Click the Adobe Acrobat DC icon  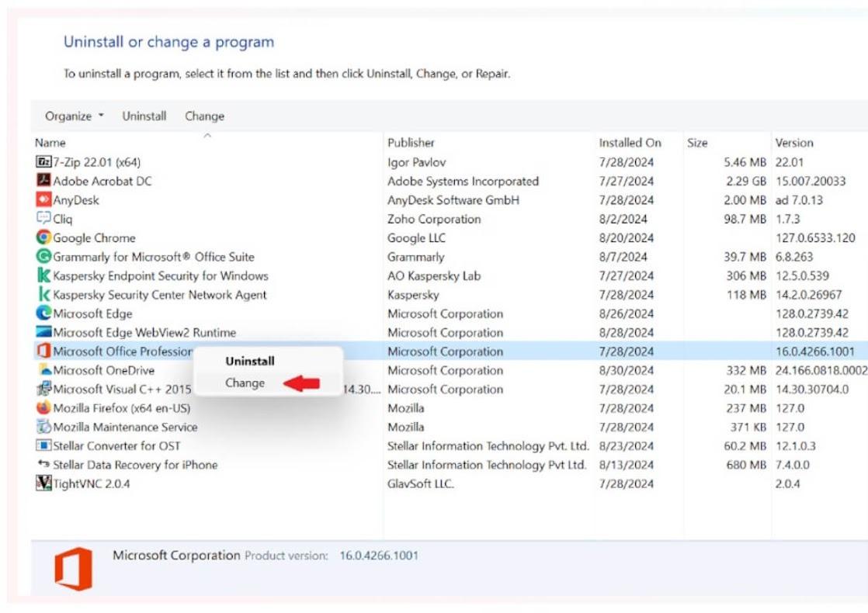coord(43,180)
